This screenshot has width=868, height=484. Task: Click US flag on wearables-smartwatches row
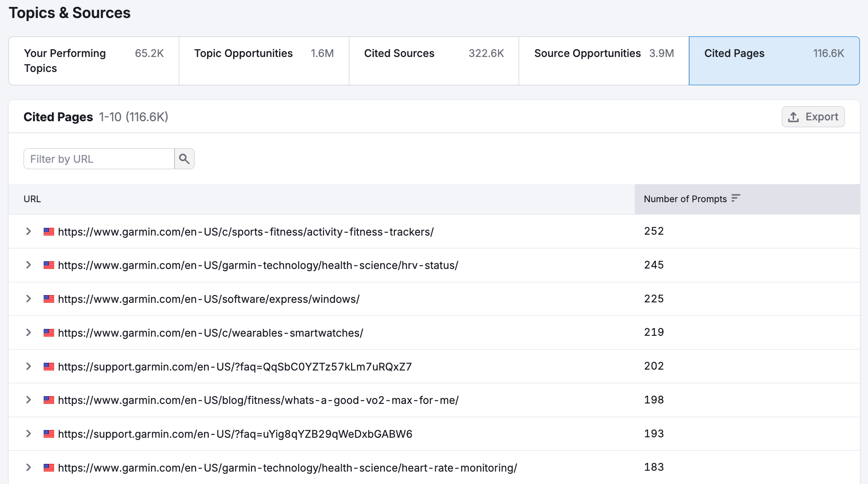pyautogui.click(x=49, y=333)
